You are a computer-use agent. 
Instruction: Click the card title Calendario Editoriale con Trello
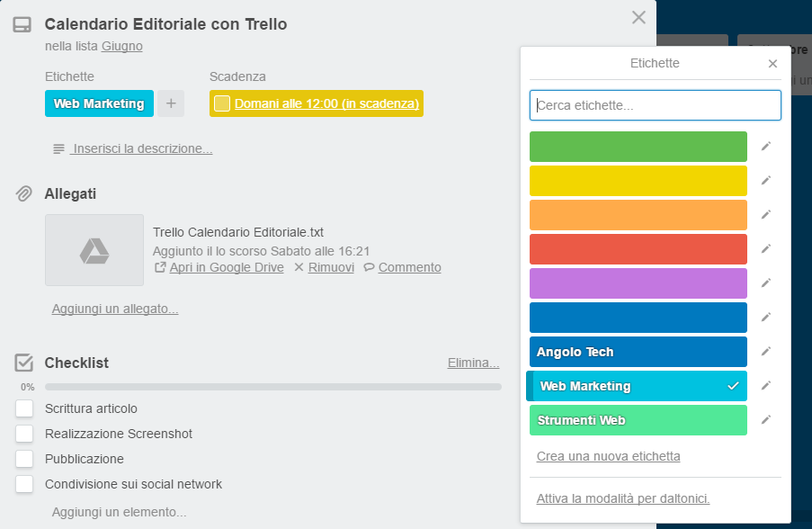pos(165,24)
